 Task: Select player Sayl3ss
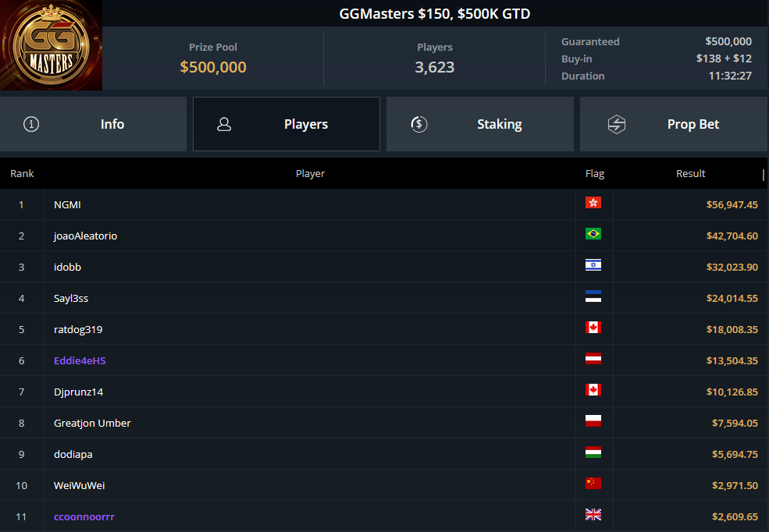70,298
